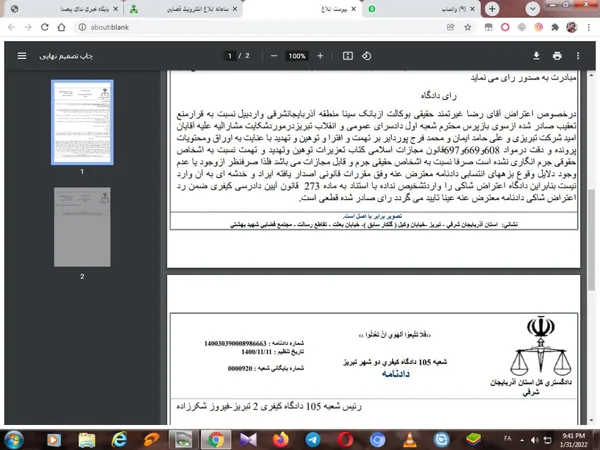Expand the tab search dropdown arrow
The width and height of the screenshot is (600, 450).
click(x=532, y=9)
